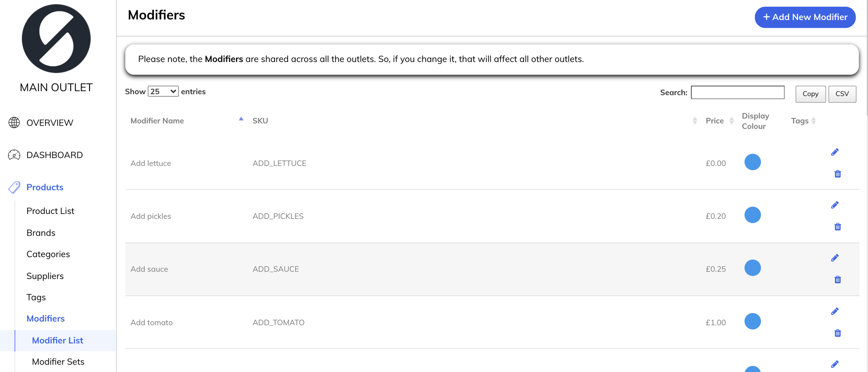868x372 pixels.
Task: Open the Categories sidebar item
Action: tap(48, 254)
